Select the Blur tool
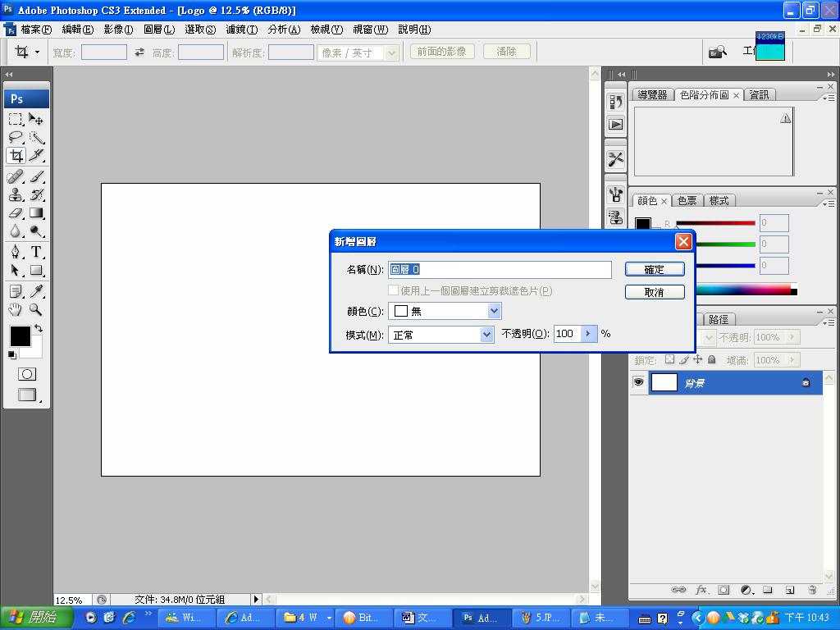Screen dimensions: 840x630 click(16, 231)
